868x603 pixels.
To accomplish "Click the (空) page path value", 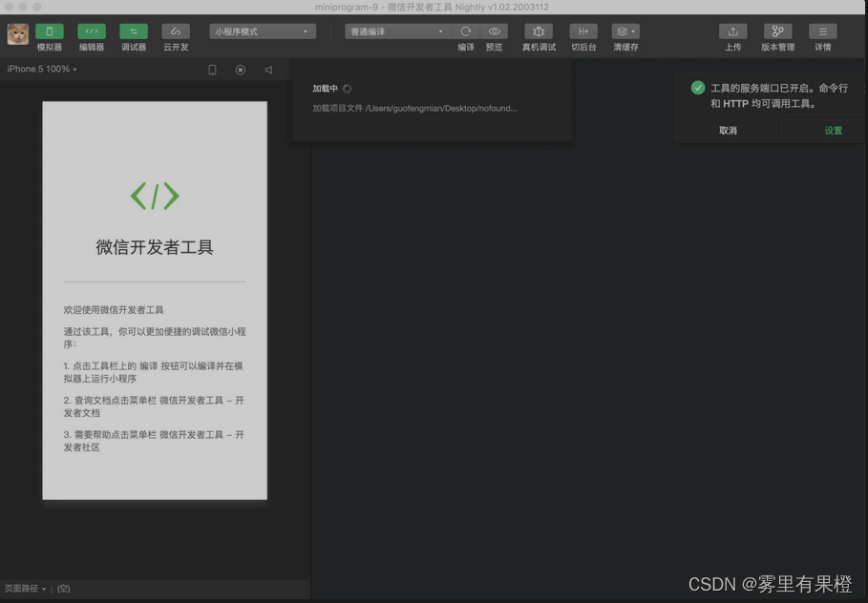I will [64, 589].
